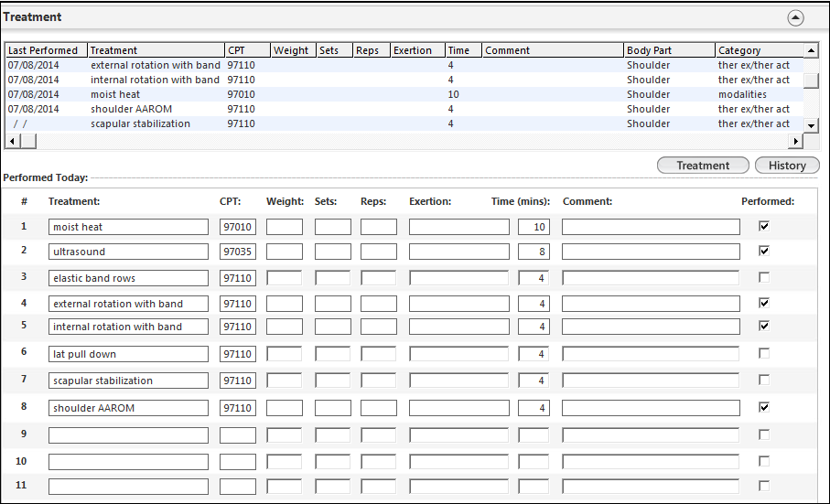Uncheck Performed for internal rotation with band row 5

(764, 326)
